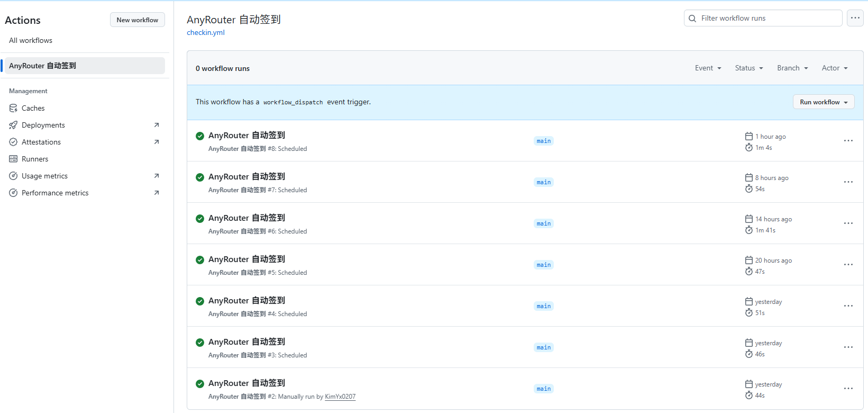The height and width of the screenshot is (413, 868).
Task: Click the success checkmark for run #8
Action: 200,136
